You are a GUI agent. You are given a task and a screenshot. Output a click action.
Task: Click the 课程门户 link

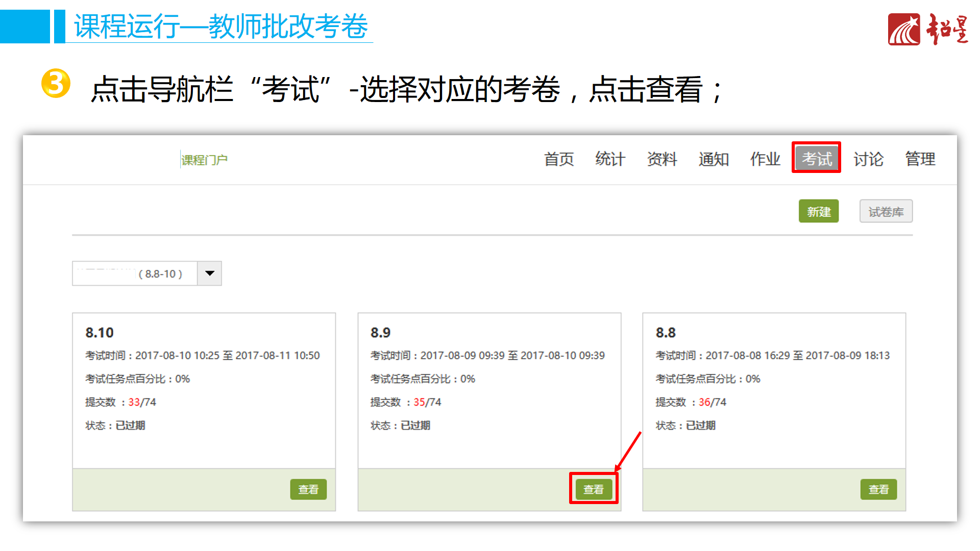[x=204, y=160]
